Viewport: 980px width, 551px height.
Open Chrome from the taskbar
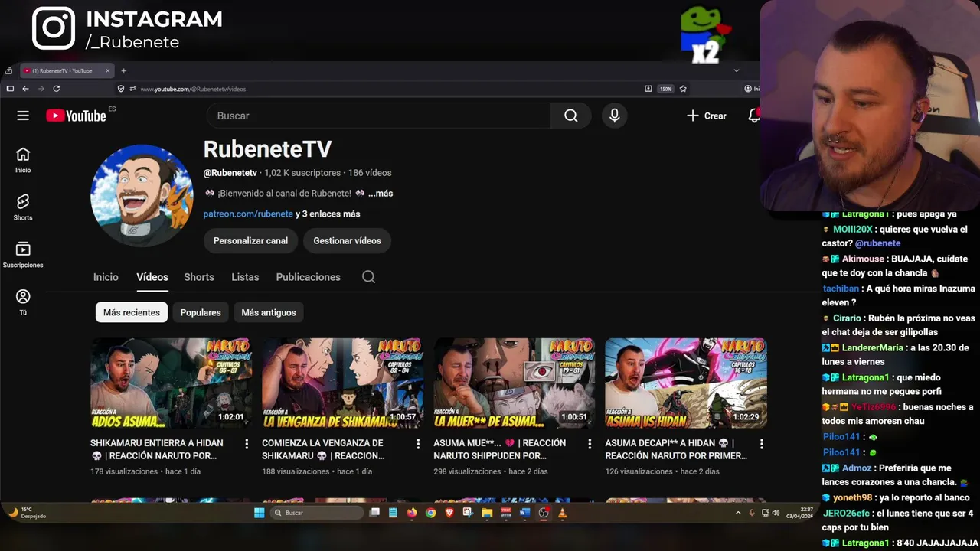click(430, 513)
